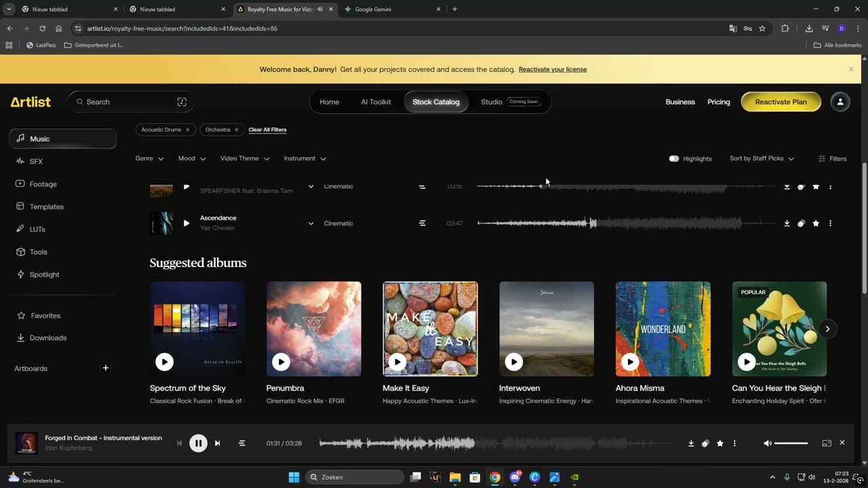Expand the Ascendance track details chevron
This screenshot has width=868, height=488.
pos(311,223)
